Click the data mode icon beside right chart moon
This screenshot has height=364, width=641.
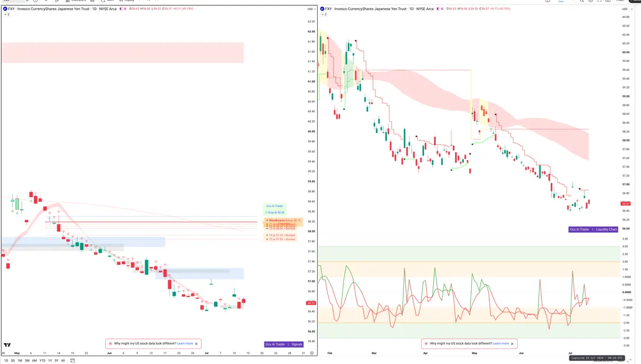443,9
